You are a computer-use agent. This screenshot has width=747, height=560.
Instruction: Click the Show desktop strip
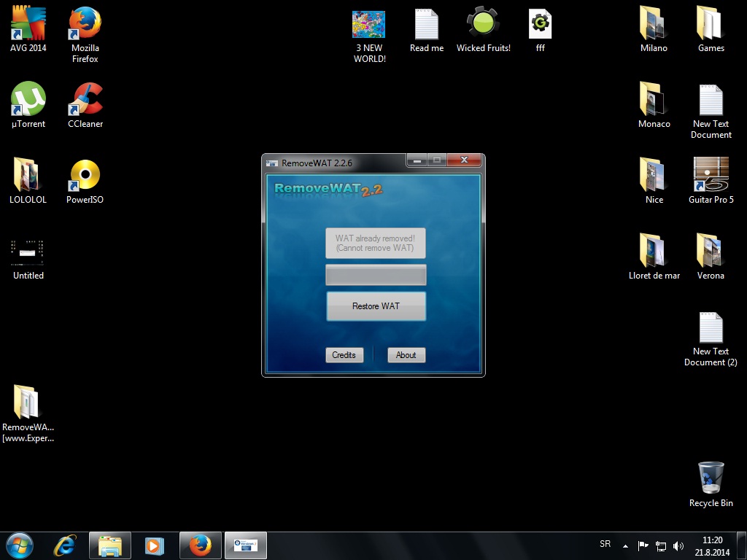(742, 545)
